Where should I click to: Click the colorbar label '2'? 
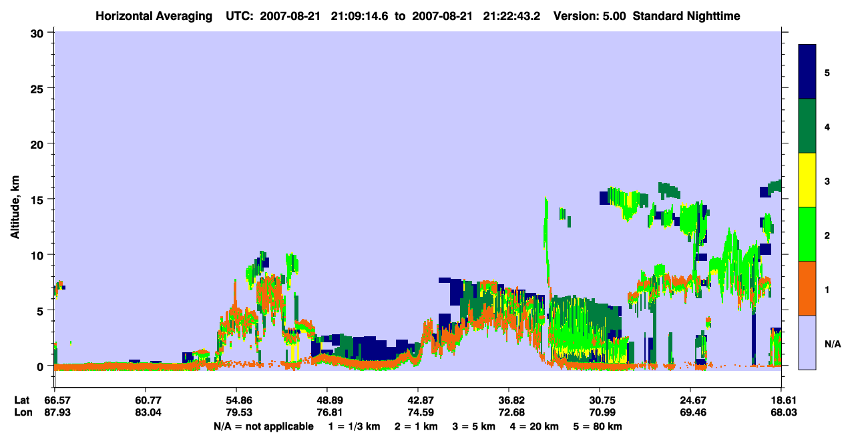coord(827,236)
